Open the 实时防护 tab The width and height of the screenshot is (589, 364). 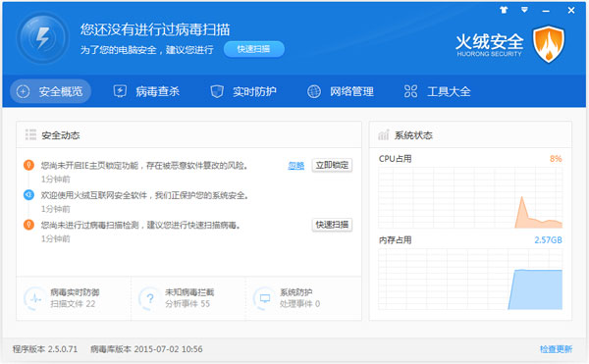pyautogui.click(x=243, y=91)
